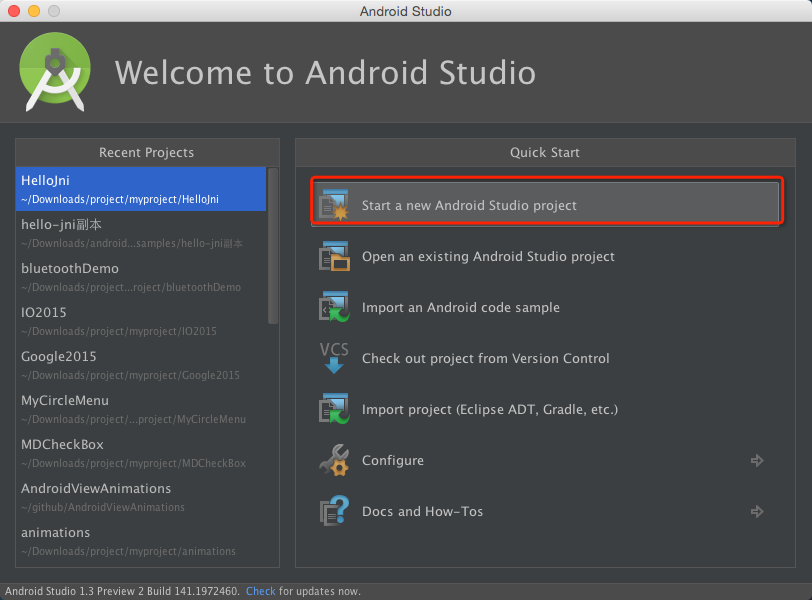Click the Configure wrench and gear icon
Viewport: 812px width, 600px height.
click(334, 460)
